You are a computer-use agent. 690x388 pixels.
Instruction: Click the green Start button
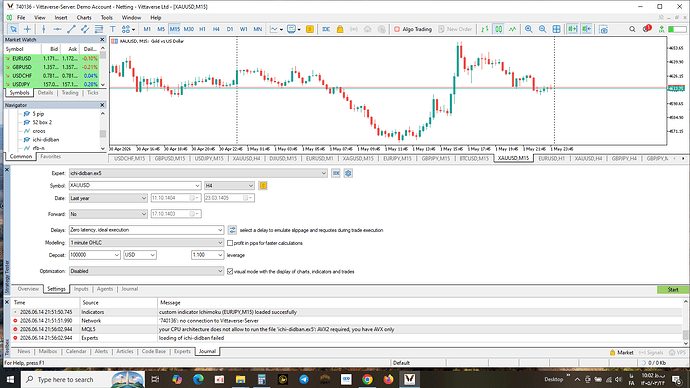pos(672,289)
